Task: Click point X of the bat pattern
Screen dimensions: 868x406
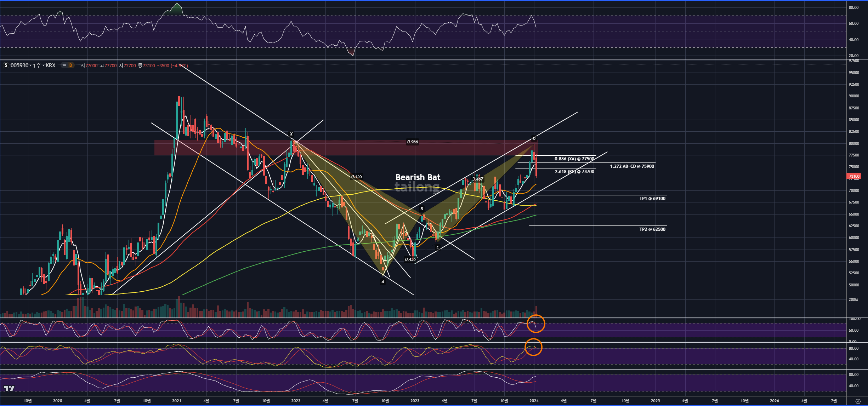Action: pyautogui.click(x=291, y=134)
